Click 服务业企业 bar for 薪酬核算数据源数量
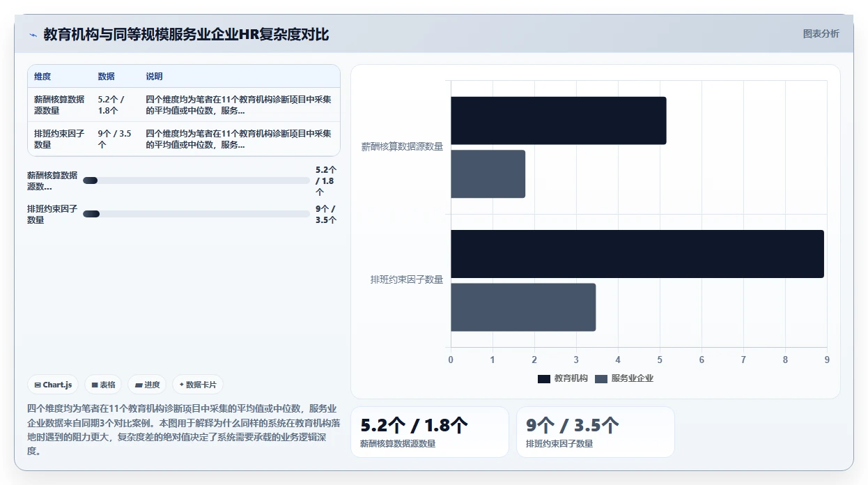Screen dimensions: 868x485 pos(488,174)
